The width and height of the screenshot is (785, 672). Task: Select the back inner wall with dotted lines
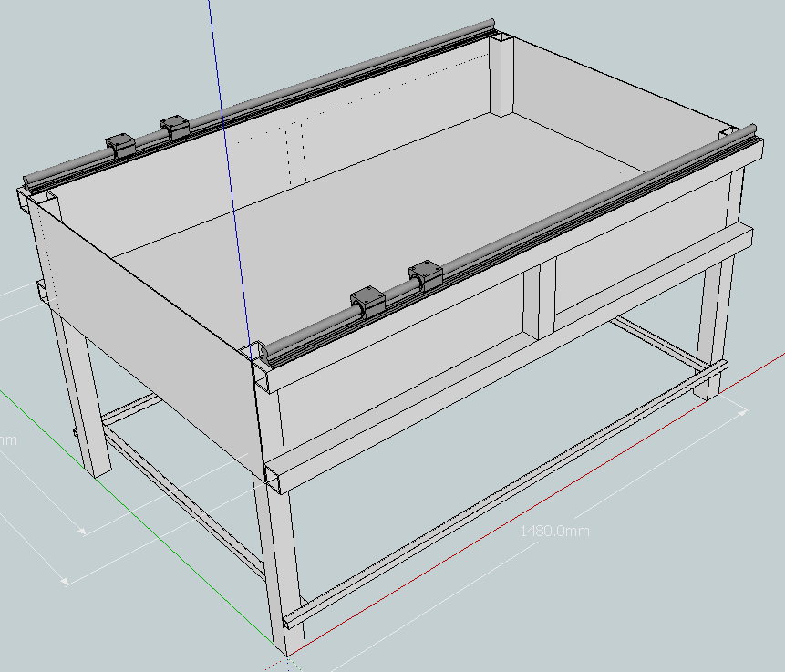tap(365, 128)
